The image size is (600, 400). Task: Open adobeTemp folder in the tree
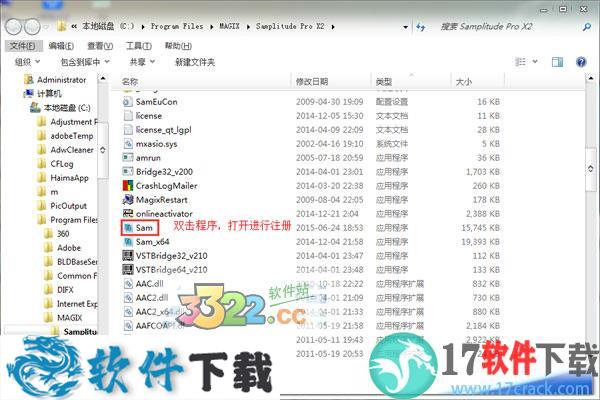click(x=72, y=136)
